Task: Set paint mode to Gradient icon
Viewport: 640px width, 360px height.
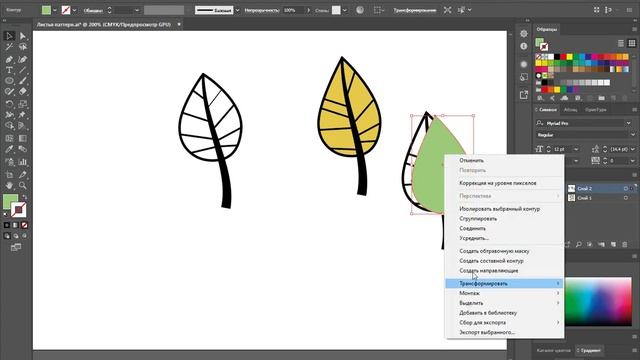Action: point(16,225)
